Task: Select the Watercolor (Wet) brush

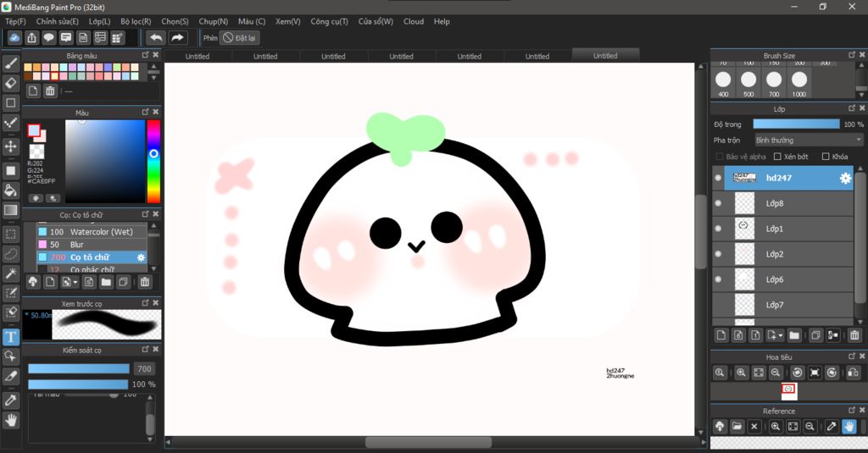Action: [x=92, y=232]
